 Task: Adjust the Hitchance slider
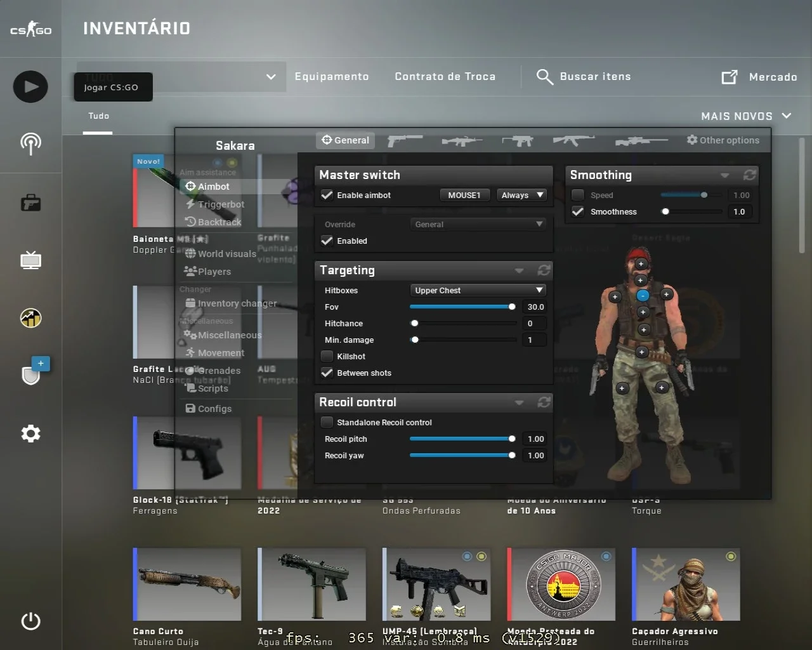point(464,323)
